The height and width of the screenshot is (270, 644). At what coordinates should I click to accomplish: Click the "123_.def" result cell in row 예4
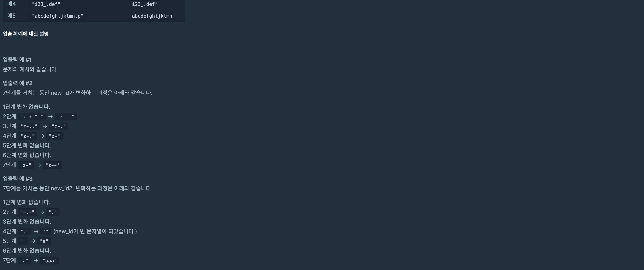point(143,4)
